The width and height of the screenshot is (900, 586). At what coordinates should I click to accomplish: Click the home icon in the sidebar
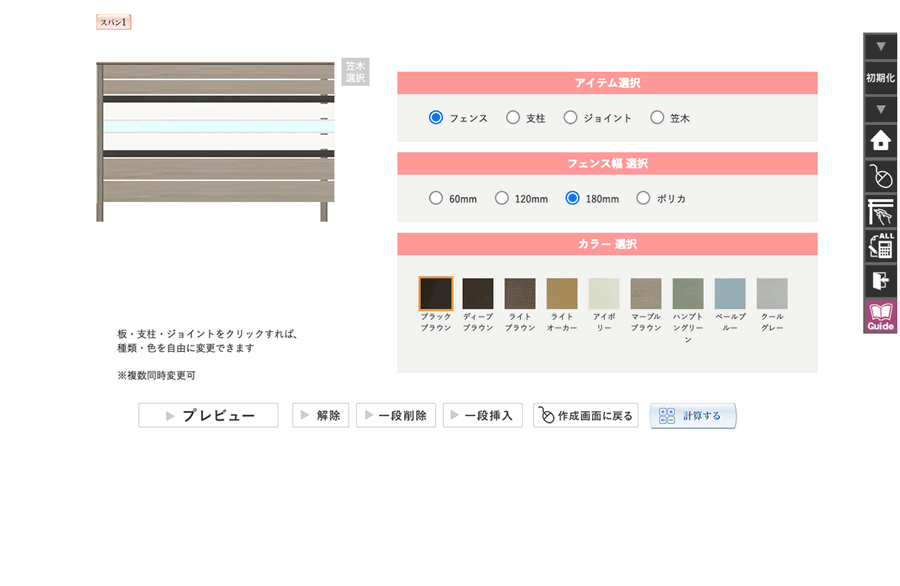pyautogui.click(x=880, y=141)
